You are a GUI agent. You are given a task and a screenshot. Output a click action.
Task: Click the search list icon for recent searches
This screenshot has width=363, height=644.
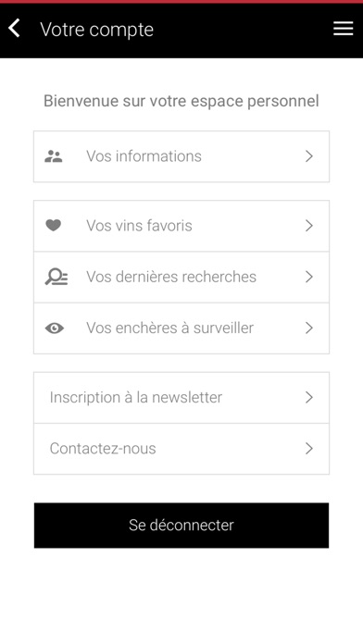pyautogui.click(x=56, y=277)
